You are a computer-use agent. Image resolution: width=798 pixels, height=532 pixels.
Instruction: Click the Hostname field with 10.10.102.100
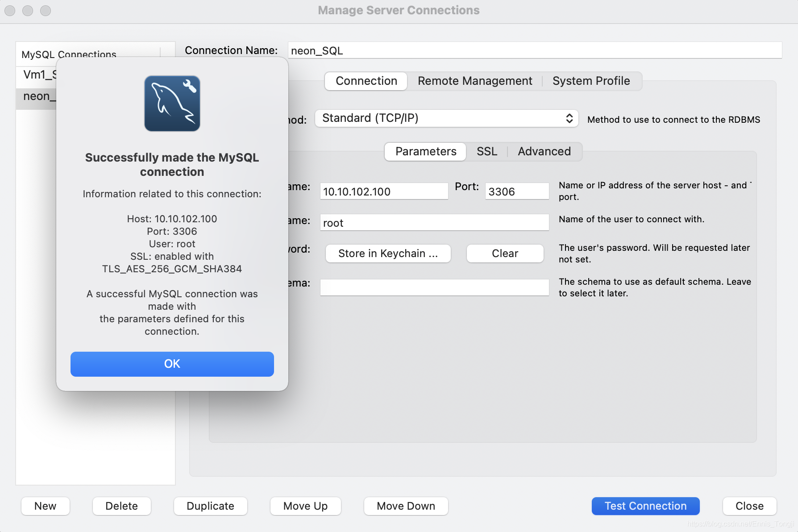[x=384, y=191]
